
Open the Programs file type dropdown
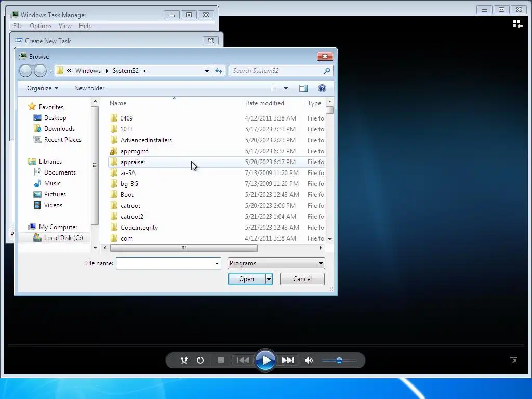[276, 263]
